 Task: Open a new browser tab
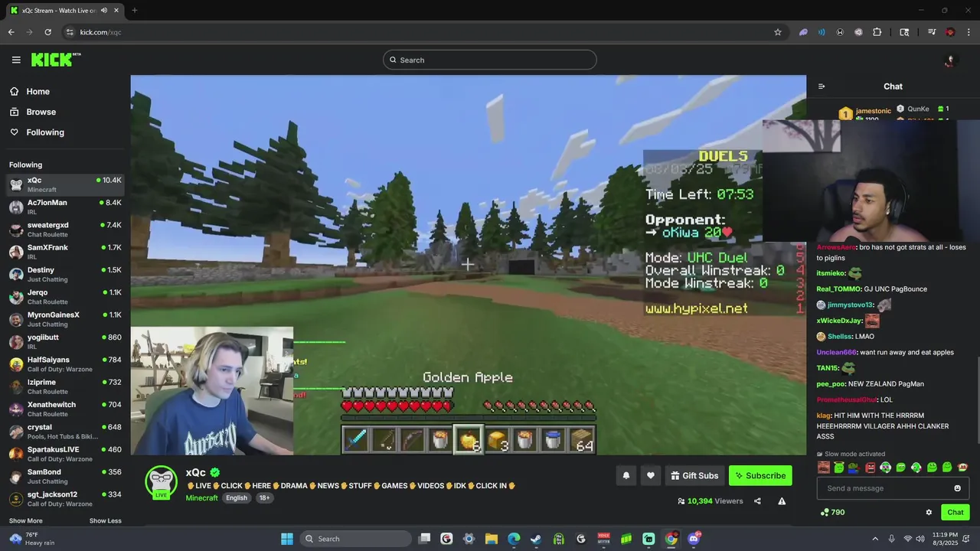point(134,10)
